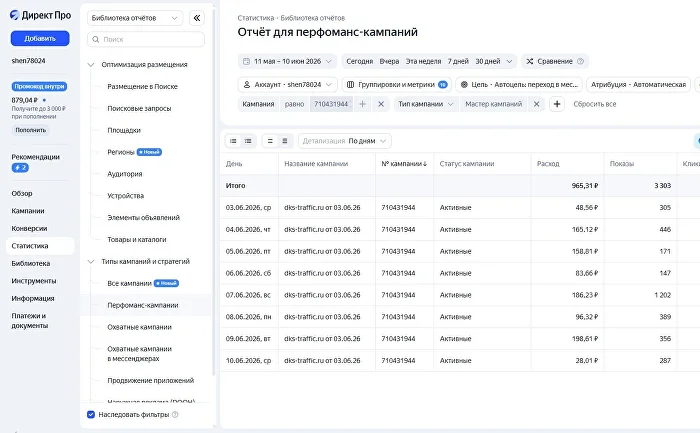Click the Статистика breadcrumb link

coord(256,18)
